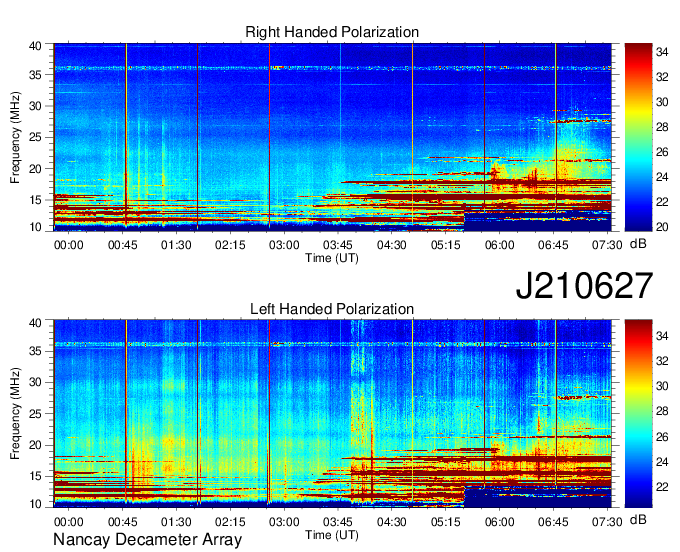
Task: Click the 40 MHz tick on left-handed plot
Action: [35, 323]
